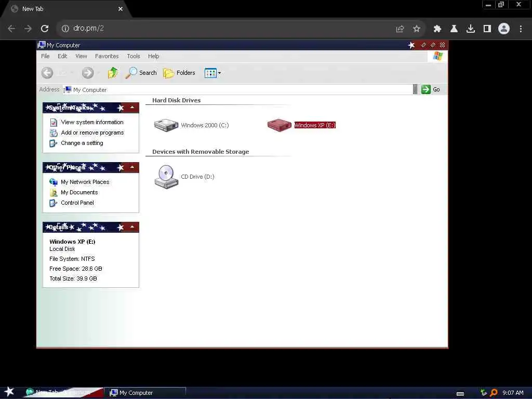Click the View system information icon

(x=54, y=123)
